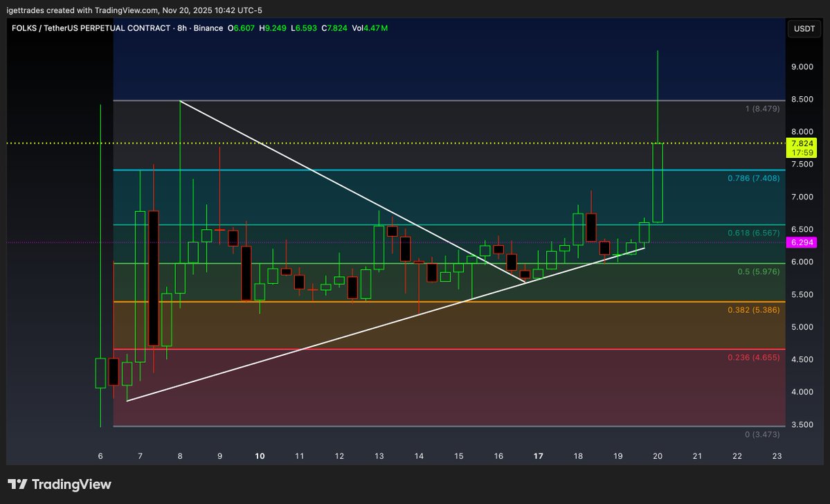Select the USDT currency button on the price scale
Image resolution: width=830 pixels, height=504 pixels.
803,29
